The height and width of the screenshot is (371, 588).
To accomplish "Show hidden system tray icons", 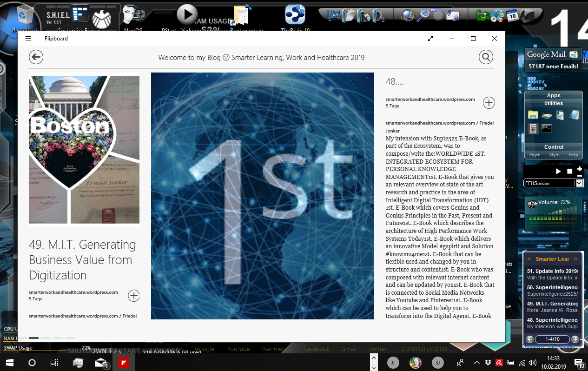I will pyautogui.click(x=476, y=363).
